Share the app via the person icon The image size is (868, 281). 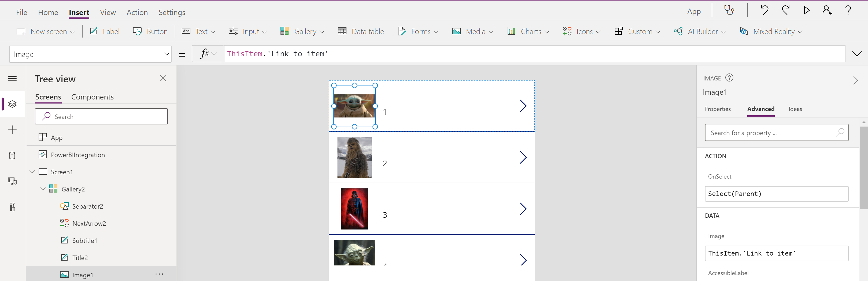click(827, 10)
